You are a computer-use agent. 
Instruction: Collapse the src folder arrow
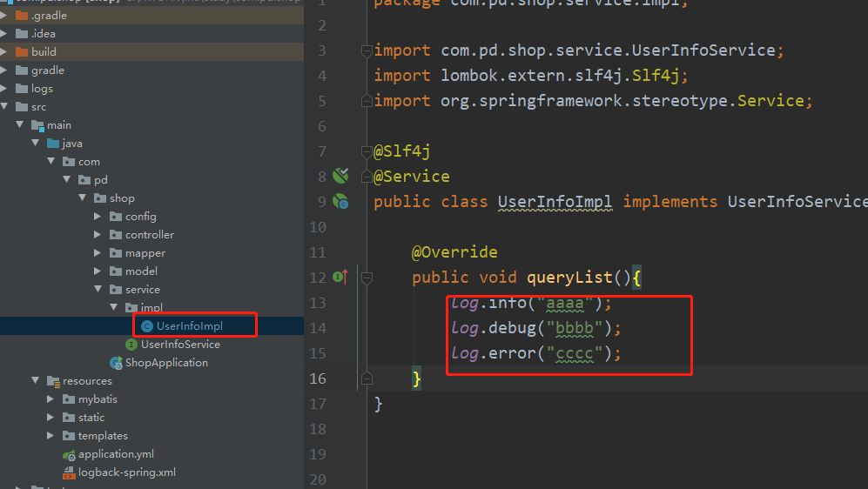tap(4, 106)
